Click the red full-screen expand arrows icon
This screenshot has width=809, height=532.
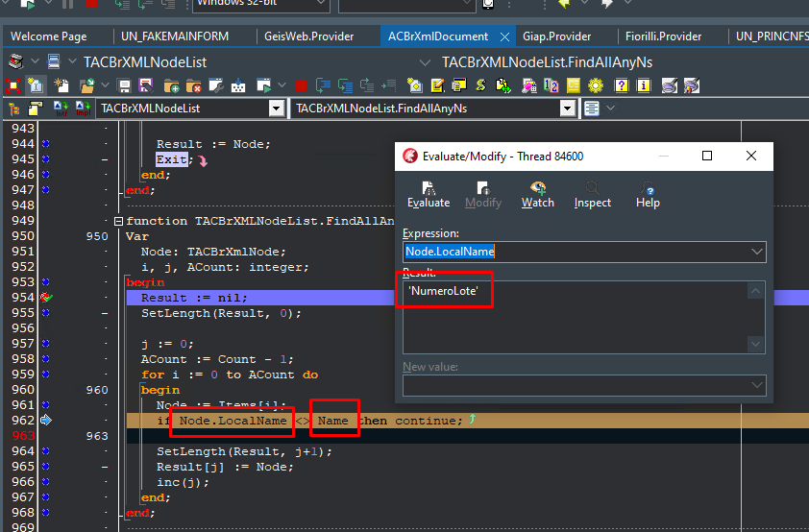pos(13,85)
